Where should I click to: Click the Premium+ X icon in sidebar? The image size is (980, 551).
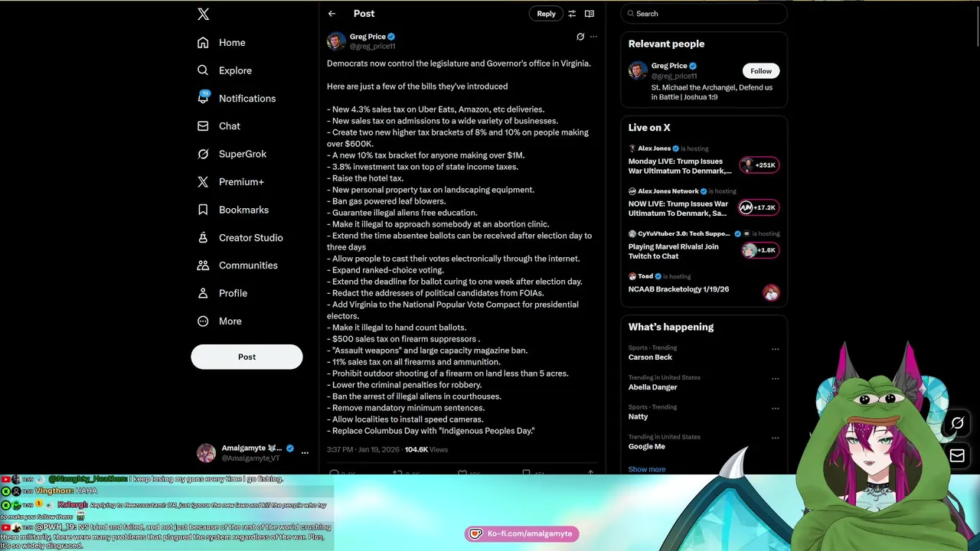(x=203, y=182)
